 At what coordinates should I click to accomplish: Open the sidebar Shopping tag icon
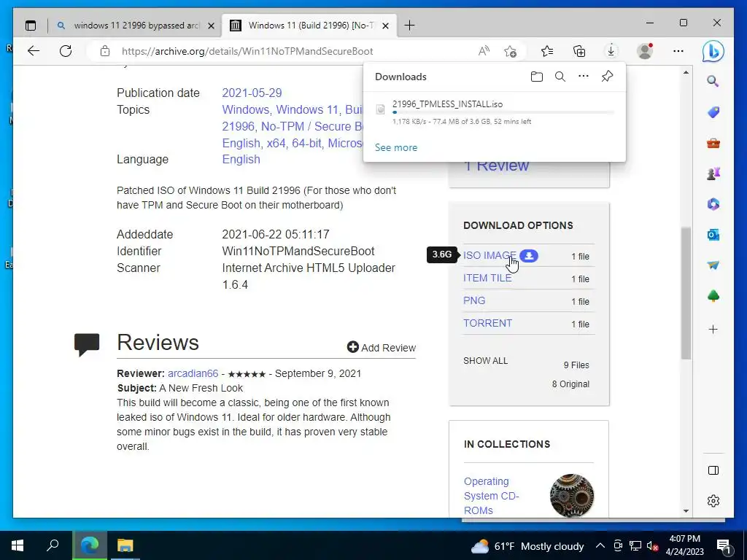(713, 112)
